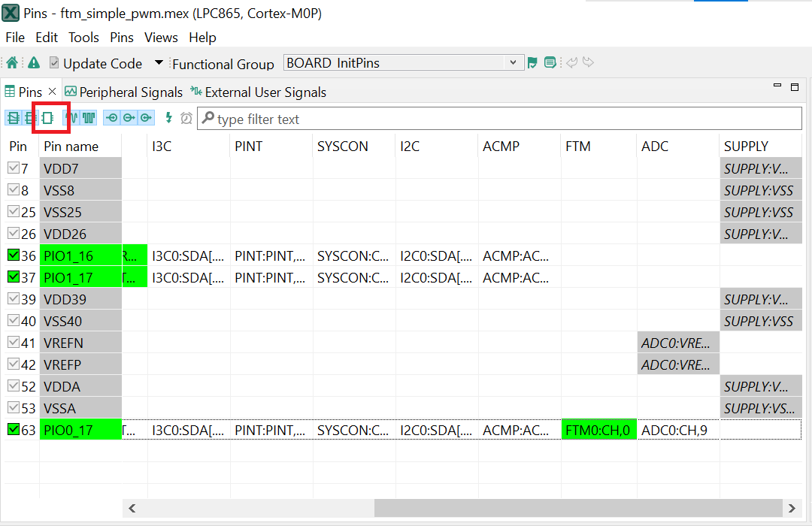The image size is (812, 526).
Task: Select the green FTM0:CH,0 cell
Action: pos(598,431)
